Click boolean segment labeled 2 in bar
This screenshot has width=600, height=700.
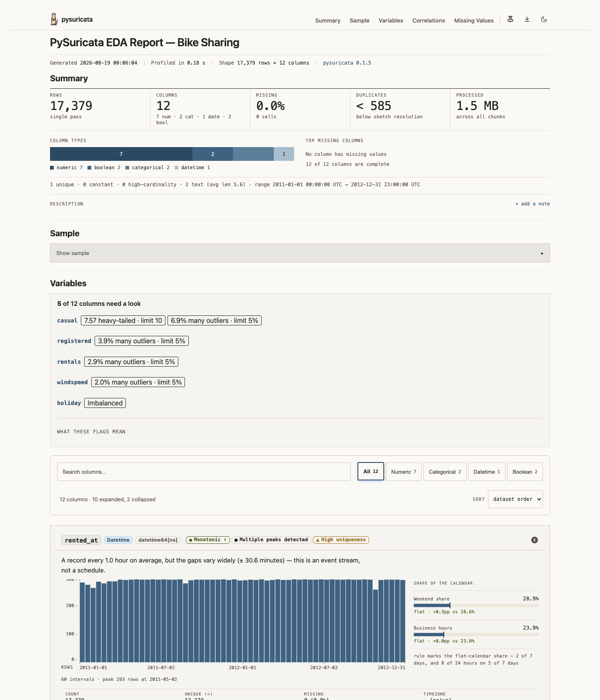click(212, 154)
